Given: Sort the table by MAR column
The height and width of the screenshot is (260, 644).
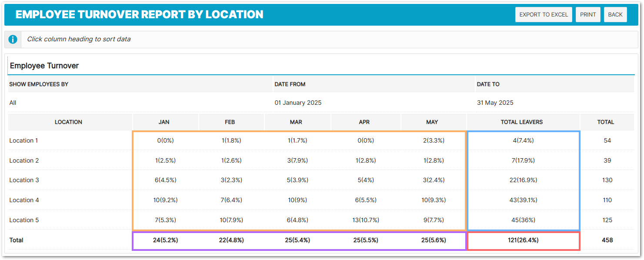Looking at the screenshot, I should pos(296,122).
